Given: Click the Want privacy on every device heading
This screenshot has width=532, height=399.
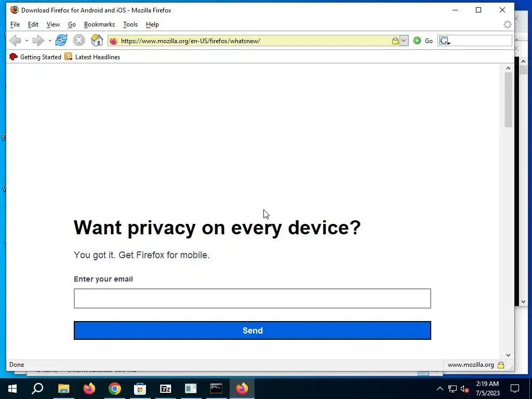Looking at the screenshot, I should click(217, 227).
